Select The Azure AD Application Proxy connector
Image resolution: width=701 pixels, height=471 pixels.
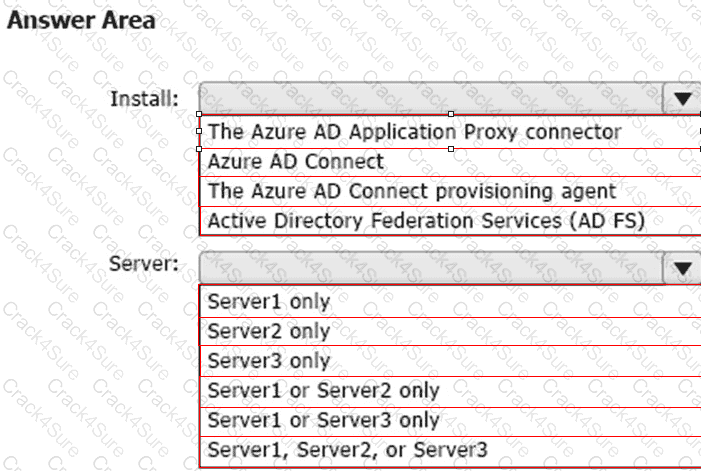coord(414,131)
